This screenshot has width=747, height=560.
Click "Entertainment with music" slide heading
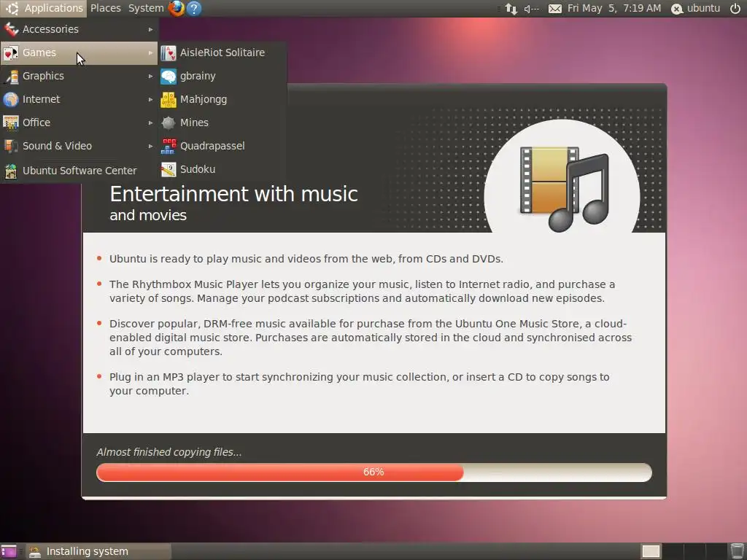click(234, 194)
